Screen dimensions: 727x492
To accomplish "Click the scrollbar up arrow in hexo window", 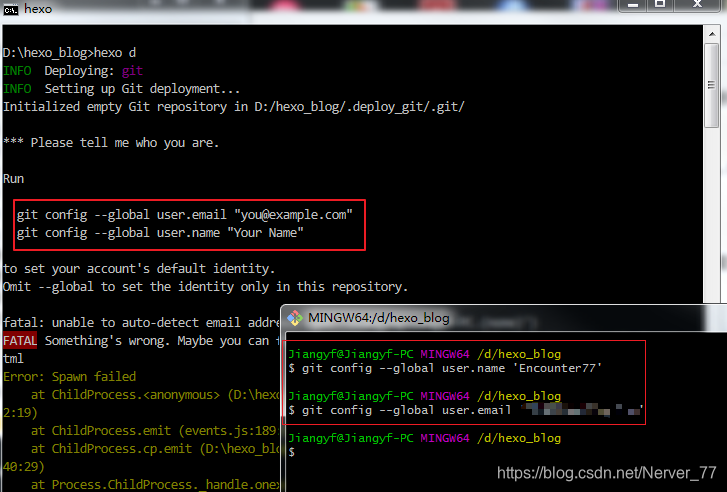I will (x=712, y=34).
